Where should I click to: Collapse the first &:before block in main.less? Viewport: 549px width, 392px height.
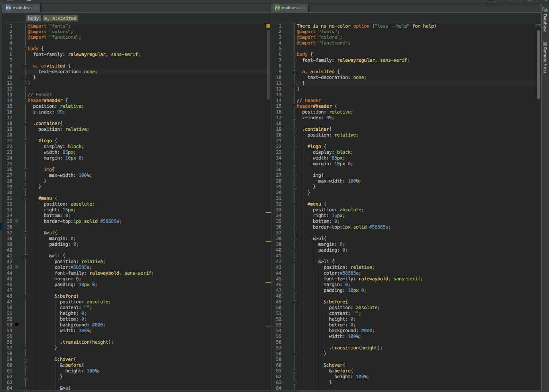click(25, 296)
